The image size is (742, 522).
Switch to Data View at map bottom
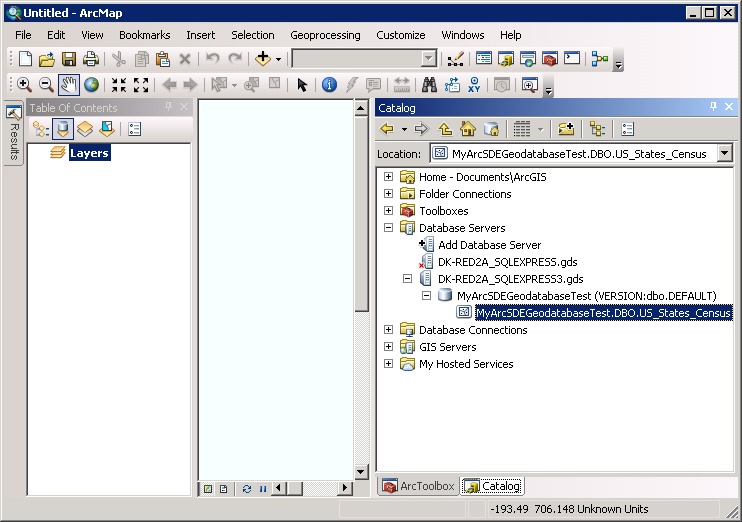208,489
